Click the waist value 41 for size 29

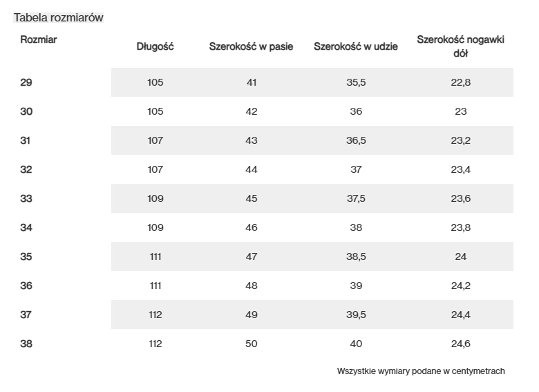pyautogui.click(x=252, y=82)
